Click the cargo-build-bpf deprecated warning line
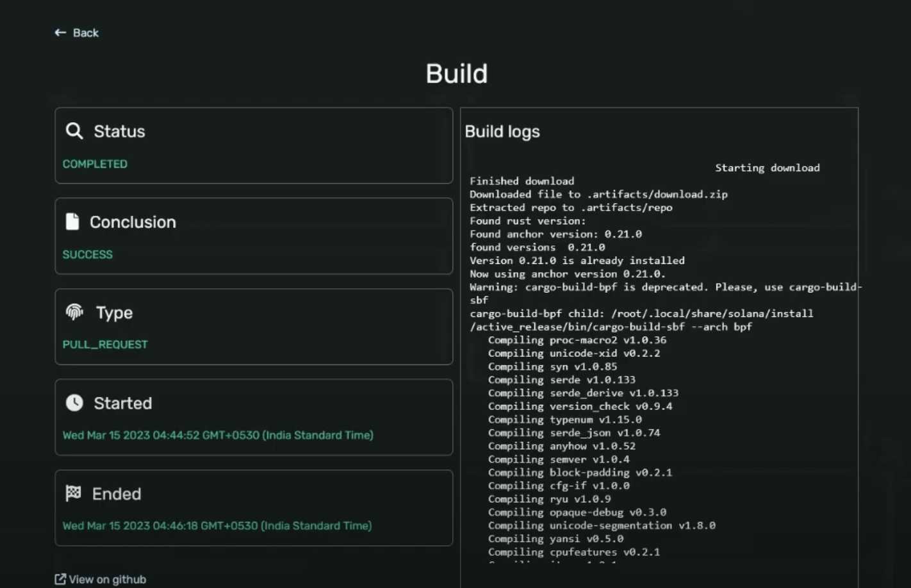 pos(666,293)
